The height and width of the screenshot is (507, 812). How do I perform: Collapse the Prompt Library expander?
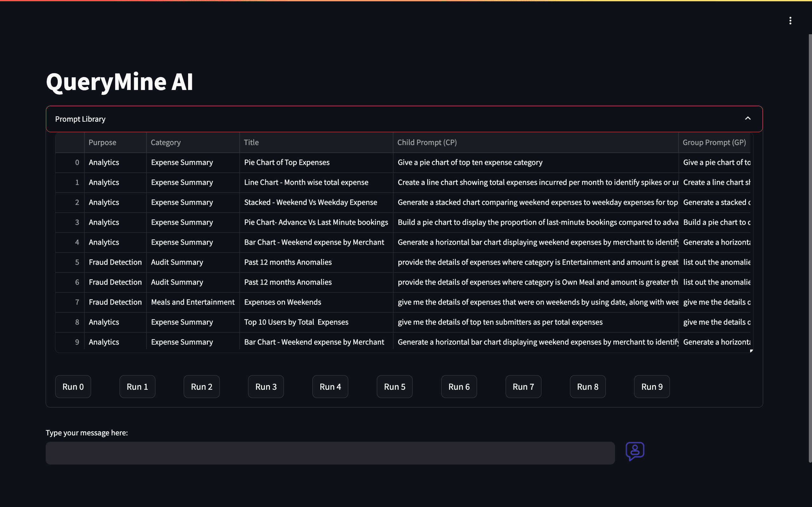click(x=748, y=119)
